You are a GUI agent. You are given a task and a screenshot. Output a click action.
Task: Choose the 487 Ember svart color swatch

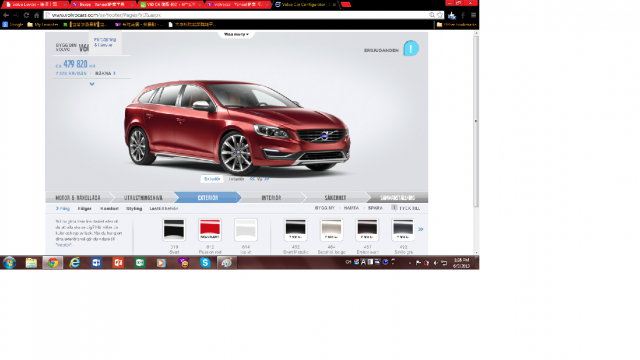point(367,230)
